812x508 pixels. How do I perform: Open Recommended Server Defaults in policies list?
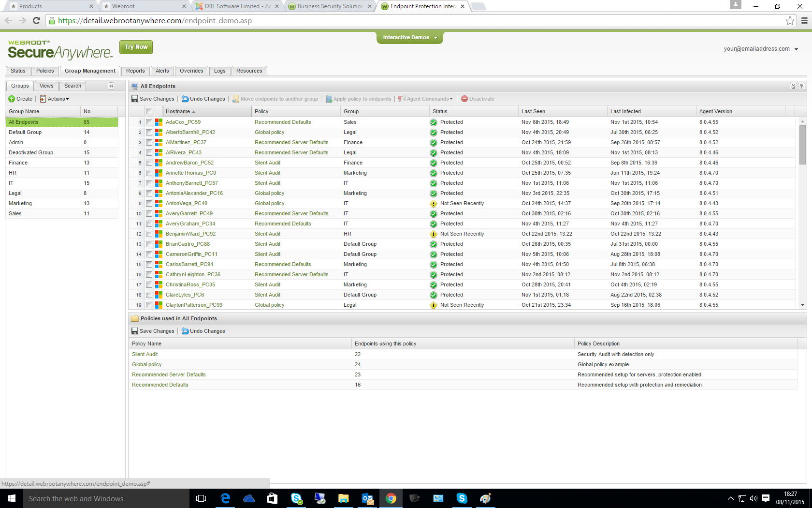169,374
